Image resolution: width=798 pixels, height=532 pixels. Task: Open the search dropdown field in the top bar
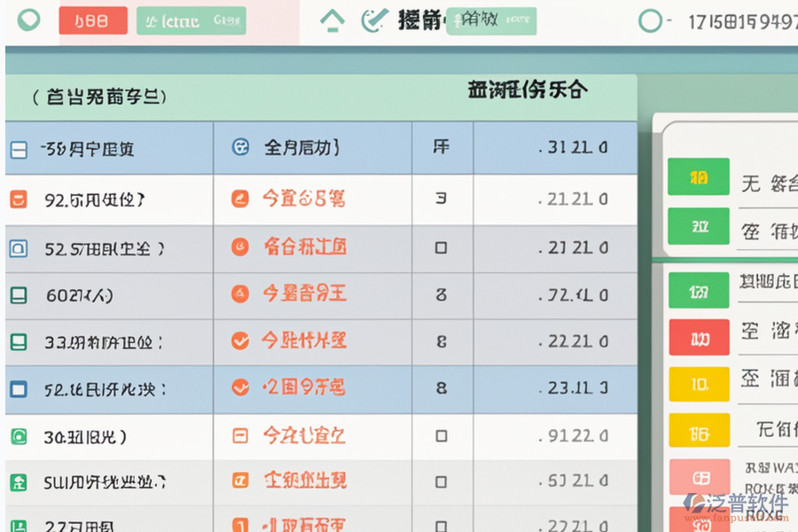(x=490, y=20)
